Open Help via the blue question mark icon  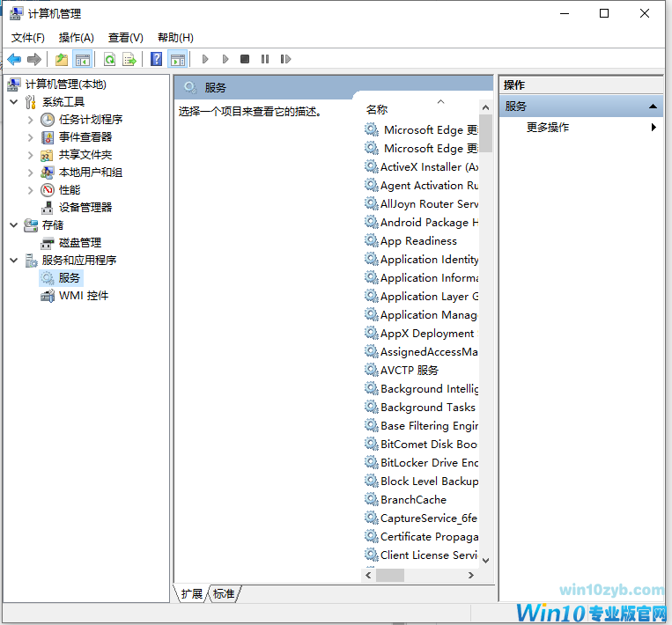156,59
